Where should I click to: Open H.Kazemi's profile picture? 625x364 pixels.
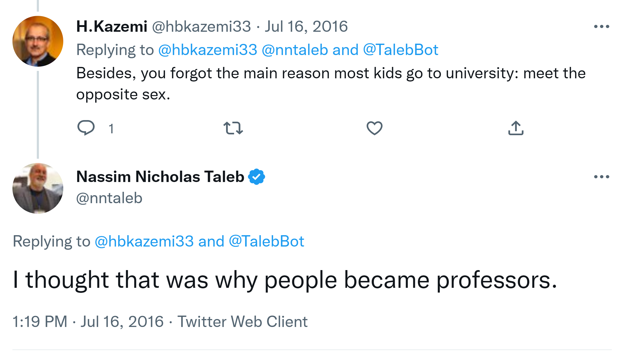point(38,41)
